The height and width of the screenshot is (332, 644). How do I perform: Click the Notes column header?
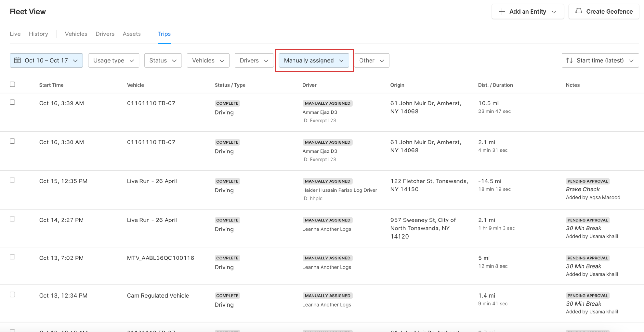573,85
